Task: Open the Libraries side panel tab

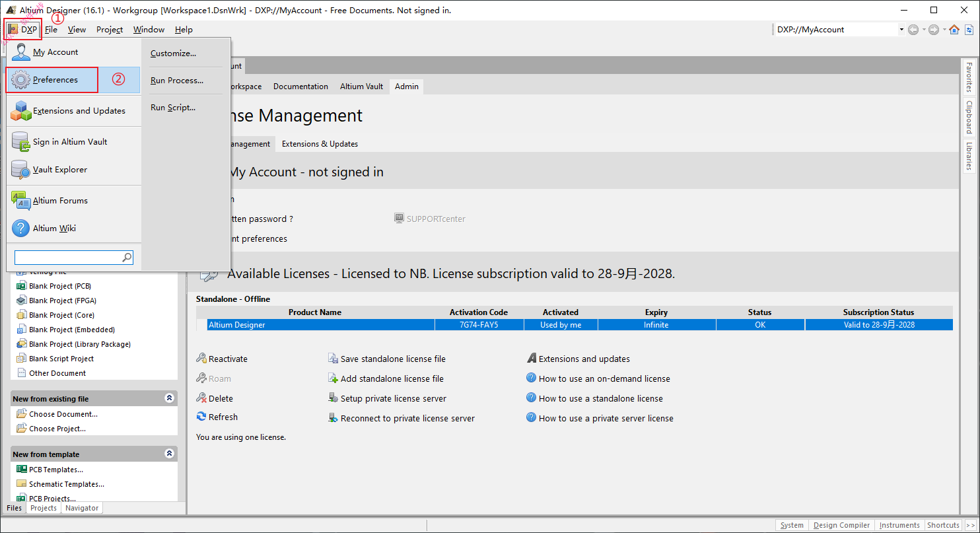Action: point(969,155)
